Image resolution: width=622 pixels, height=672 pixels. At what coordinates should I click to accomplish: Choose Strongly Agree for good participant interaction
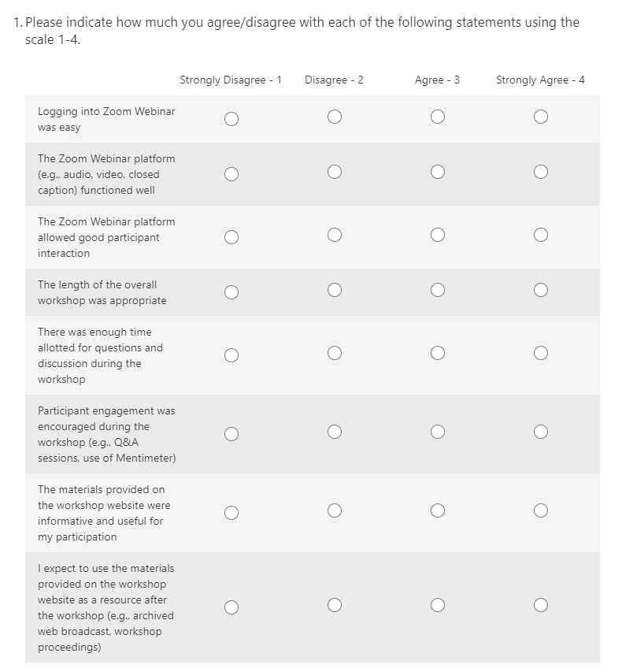coord(540,235)
